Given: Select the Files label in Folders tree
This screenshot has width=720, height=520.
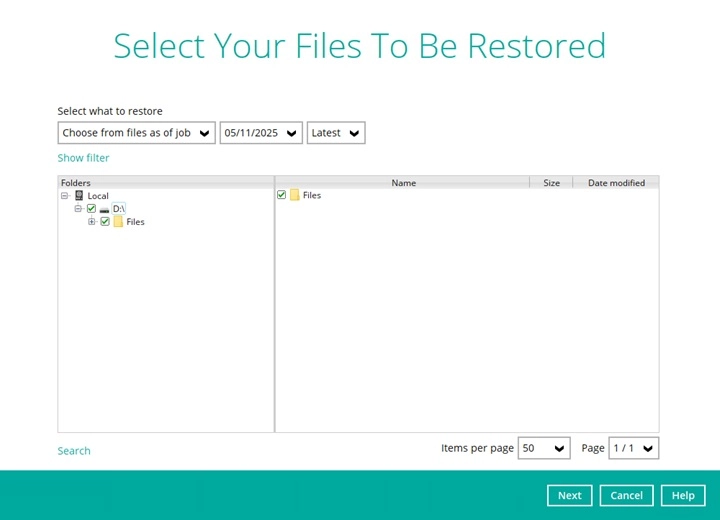Looking at the screenshot, I should coord(135,222).
